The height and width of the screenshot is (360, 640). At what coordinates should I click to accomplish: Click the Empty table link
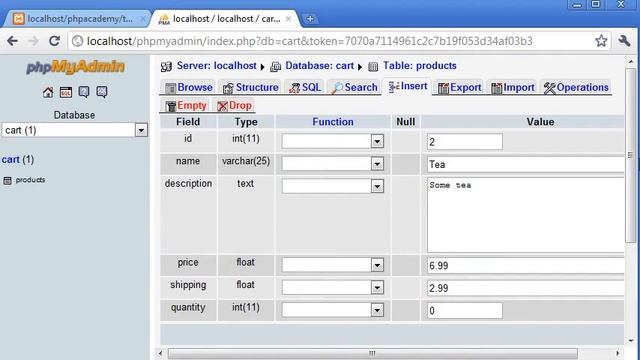click(x=186, y=106)
